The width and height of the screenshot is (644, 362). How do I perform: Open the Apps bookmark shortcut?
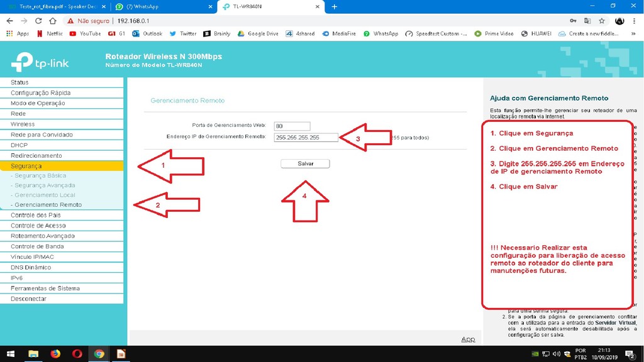pos(18,34)
